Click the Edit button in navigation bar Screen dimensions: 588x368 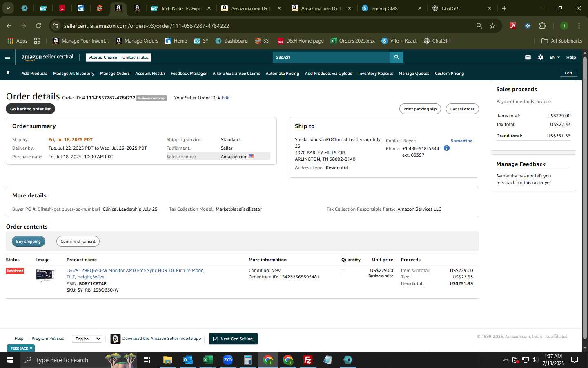pyautogui.click(x=568, y=73)
